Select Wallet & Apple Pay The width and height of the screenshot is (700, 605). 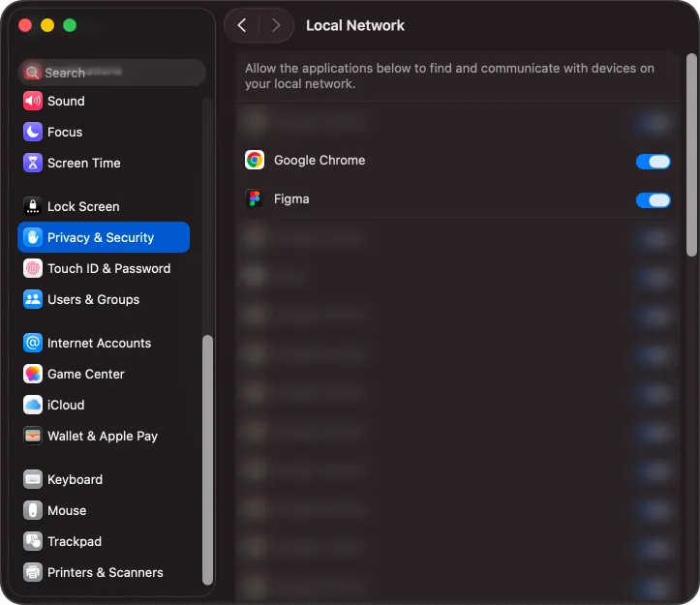pos(104,436)
